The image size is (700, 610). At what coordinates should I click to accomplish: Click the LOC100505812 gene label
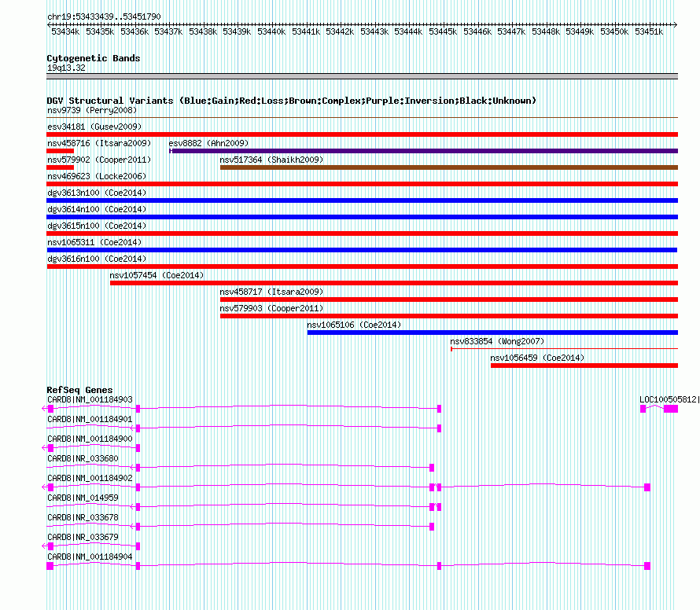pyautogui.click(x=668, y=400)
